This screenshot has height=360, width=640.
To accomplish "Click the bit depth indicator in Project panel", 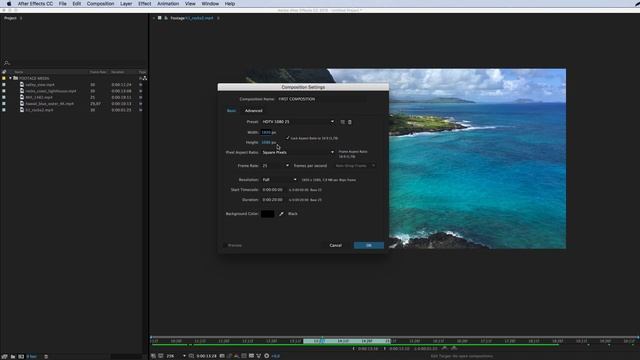I will (31, 356).
